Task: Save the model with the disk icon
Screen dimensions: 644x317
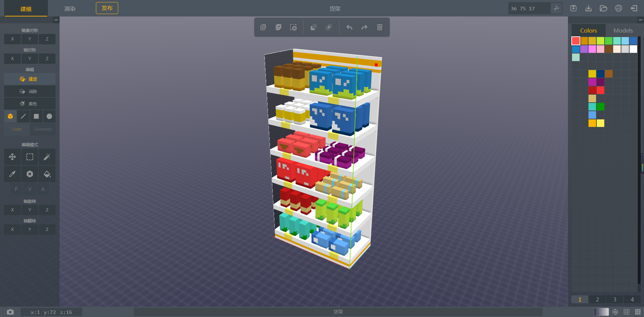Action: tap(573, 8)
